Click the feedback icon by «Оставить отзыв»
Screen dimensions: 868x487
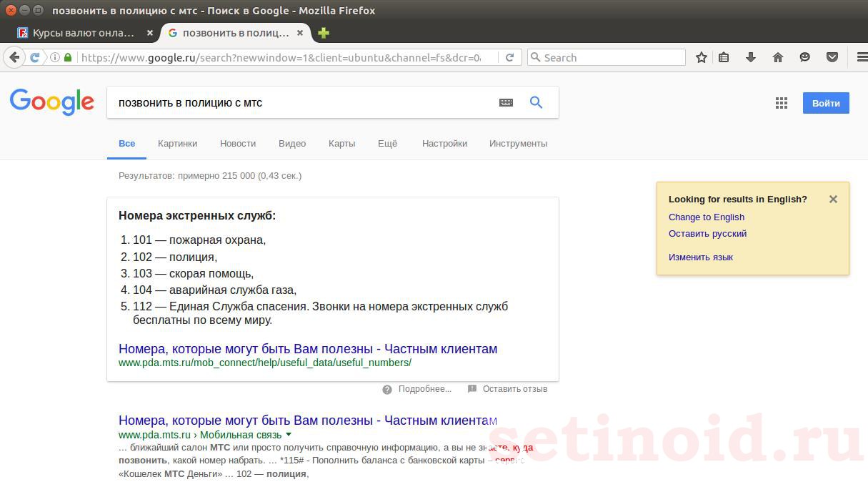pos(472,389)
